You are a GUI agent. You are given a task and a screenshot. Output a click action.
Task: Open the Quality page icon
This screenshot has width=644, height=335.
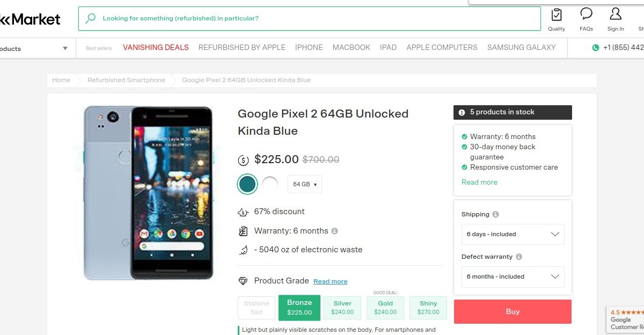point(557,14)
